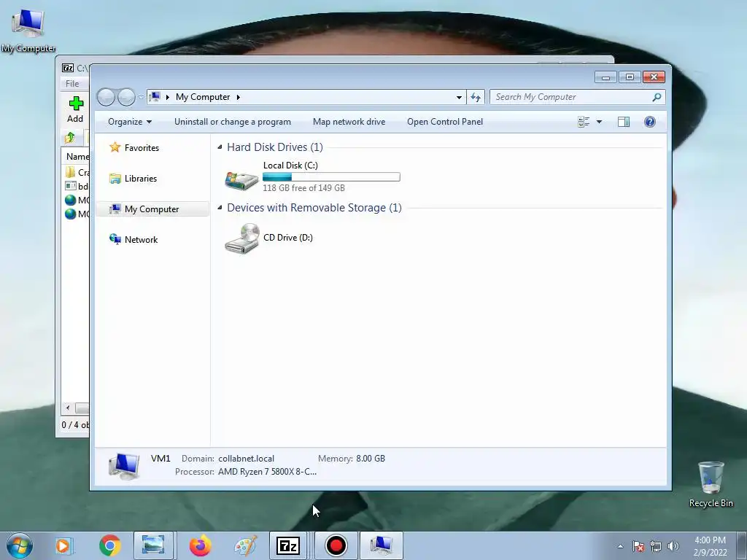Open Local Disk (C:) drive icon

[241, 181]
